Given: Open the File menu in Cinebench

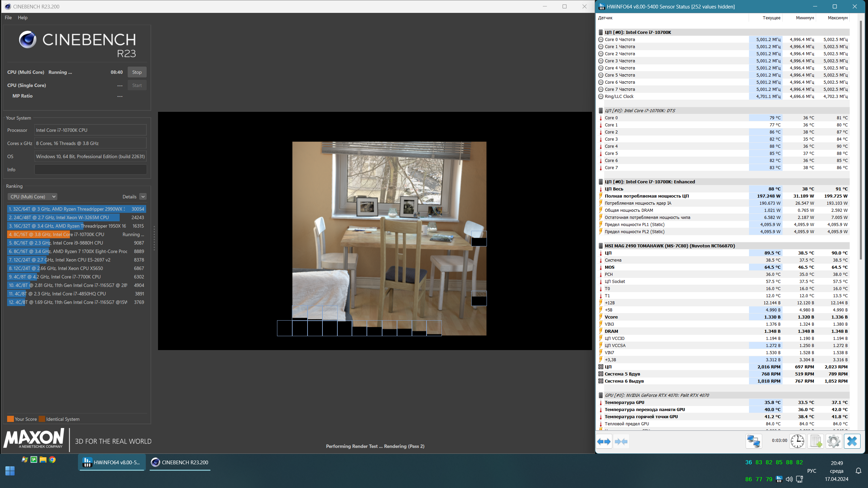Looking at the screenshot, I should 8,18.
